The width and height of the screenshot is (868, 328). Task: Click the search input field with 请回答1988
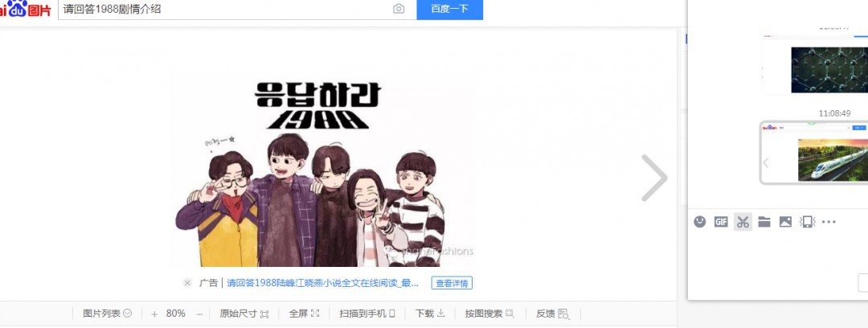tap(224, 9)
